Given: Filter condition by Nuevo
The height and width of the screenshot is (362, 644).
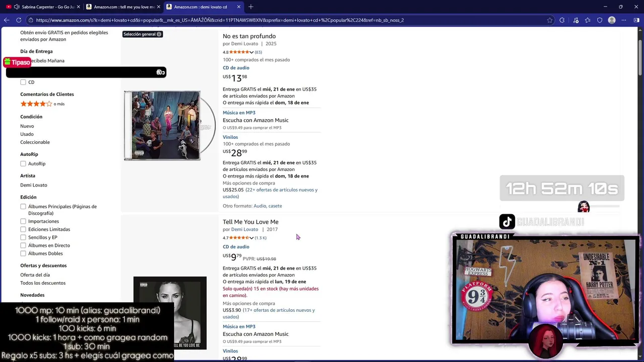Looking at the screenshot, I should click(x=27, y=126).
